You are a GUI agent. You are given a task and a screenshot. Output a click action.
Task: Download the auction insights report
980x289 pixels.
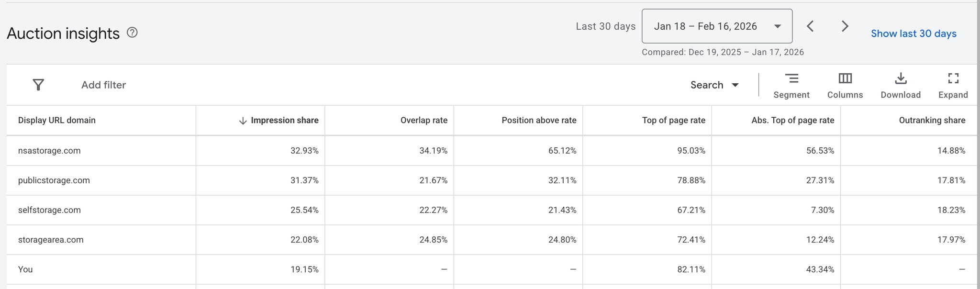901,85
